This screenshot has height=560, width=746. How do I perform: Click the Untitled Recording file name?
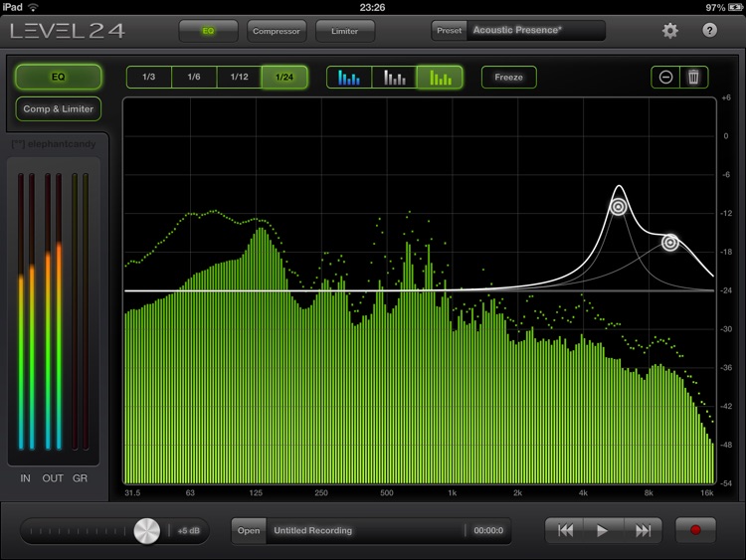(313, 530)
